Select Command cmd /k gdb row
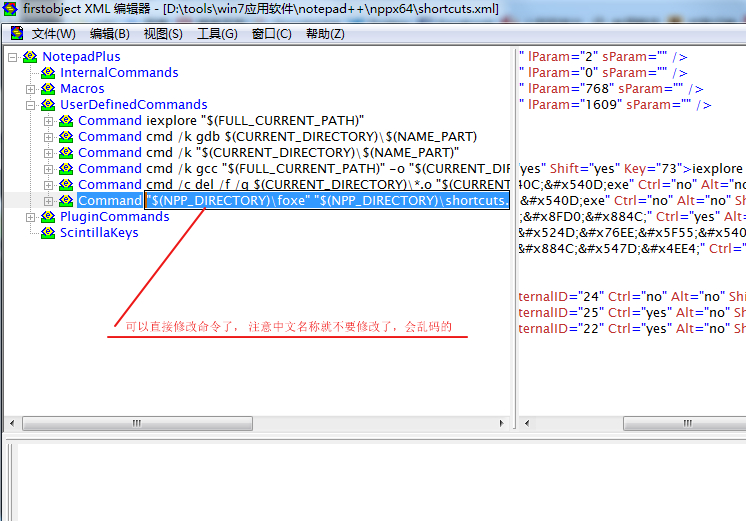This screenshot has width=746, height=521. coord(277,137)
